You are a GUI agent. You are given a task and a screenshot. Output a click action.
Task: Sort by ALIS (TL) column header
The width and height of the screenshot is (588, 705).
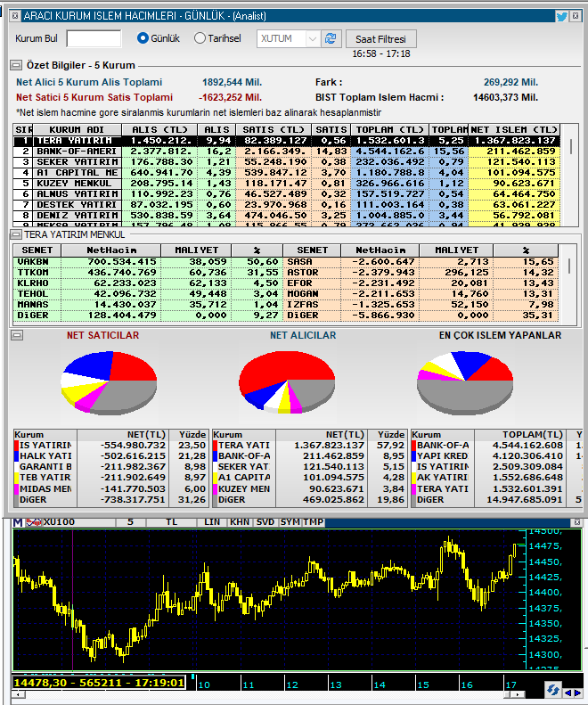pyautogui.click(x=159, y=130)
